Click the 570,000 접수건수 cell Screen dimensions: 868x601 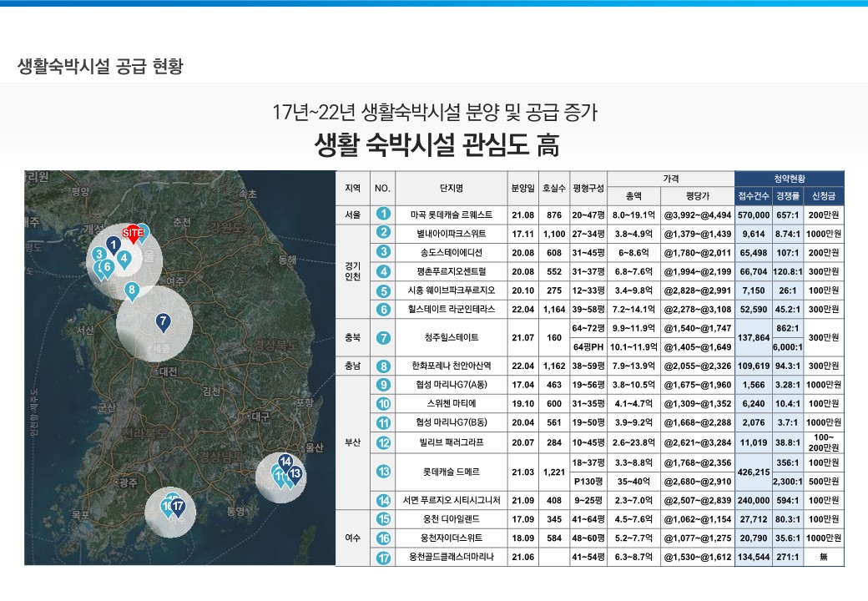[x=752, y=215]
